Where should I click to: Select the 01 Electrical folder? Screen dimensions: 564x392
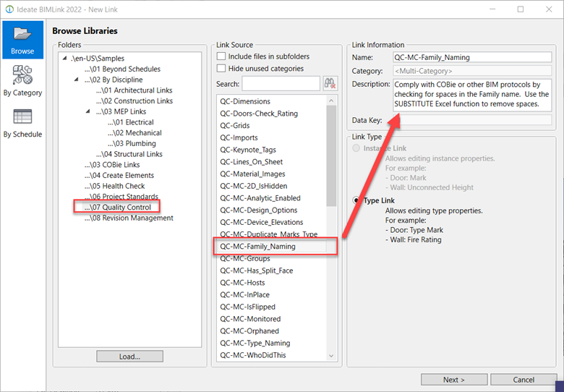(x=131, y=122)
